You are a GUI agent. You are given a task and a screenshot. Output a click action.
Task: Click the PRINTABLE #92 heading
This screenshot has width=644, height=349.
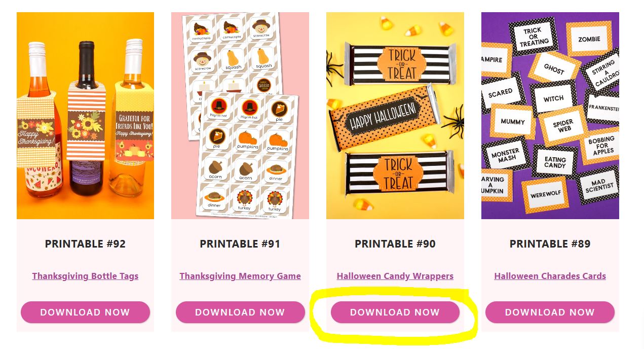(x=85, y=244)
